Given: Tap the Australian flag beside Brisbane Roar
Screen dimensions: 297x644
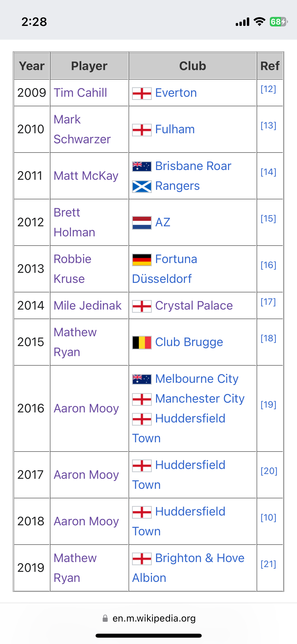Looking at the screenshot, I should coord(142,167).
